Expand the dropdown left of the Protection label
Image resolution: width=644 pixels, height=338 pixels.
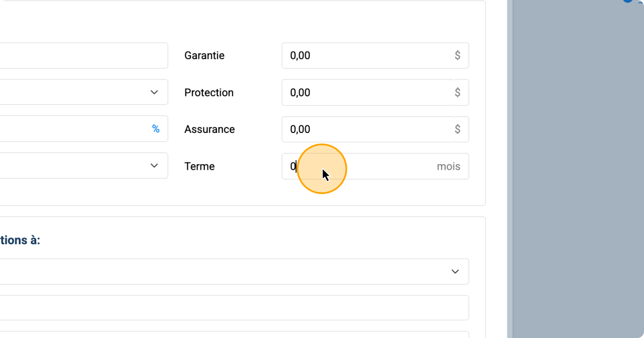pyautogui.click(x=154, y=92)
